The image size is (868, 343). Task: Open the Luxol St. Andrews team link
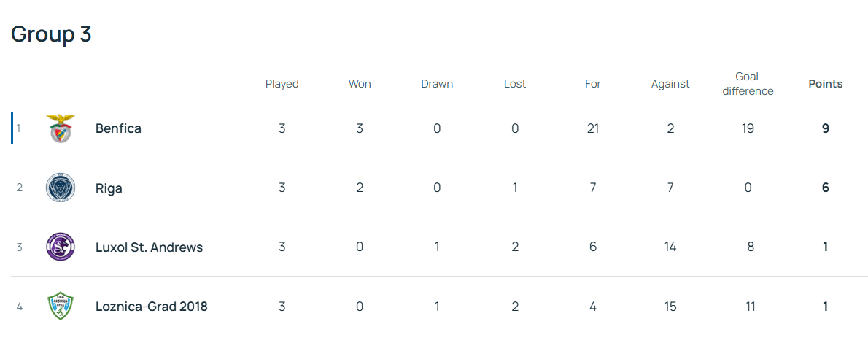pyautogui.click(x=149, y=247)
